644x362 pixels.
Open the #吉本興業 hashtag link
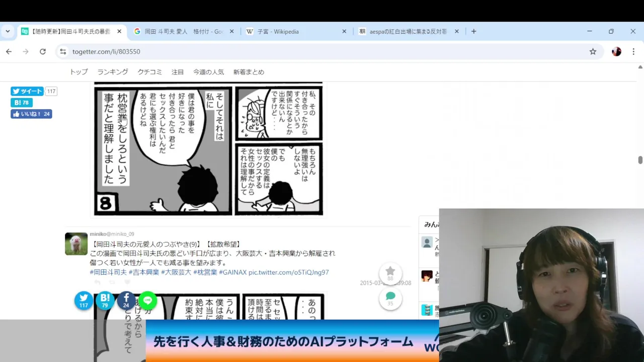[x=144, y=272]
